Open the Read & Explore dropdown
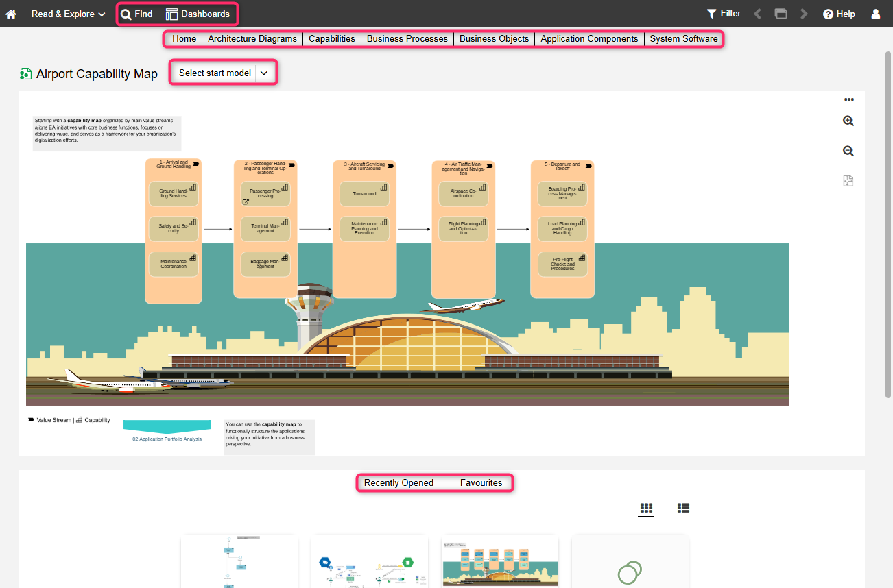This screenshot has height=588, width=893. (68, 14)
